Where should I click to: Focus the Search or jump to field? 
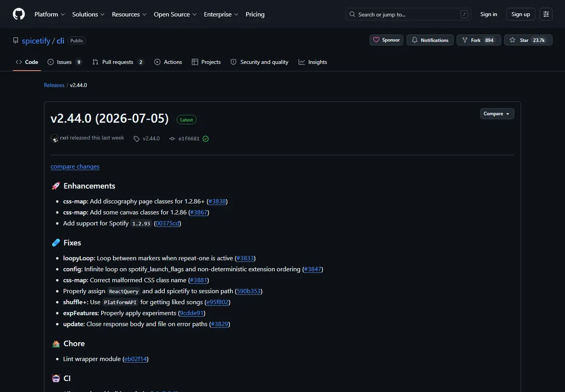point(408,14)
